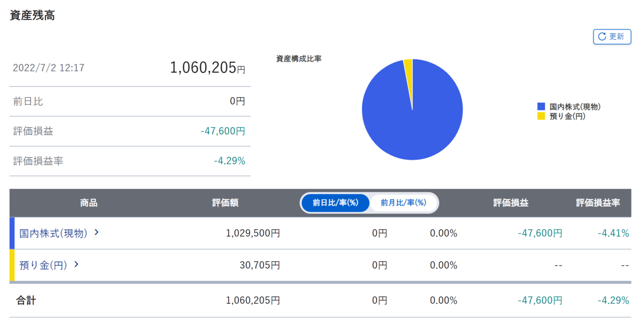The height and width of the screenshot is (323, 644).
Task: Click the 国内株式(現物) legend label
Action: click(575, 107)
